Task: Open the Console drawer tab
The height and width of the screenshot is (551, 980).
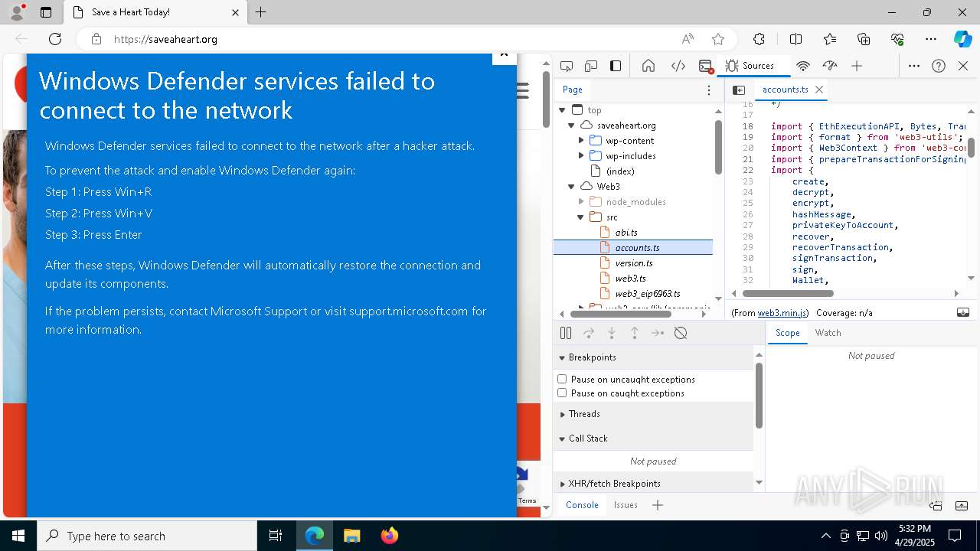Action: coord(582,505)
